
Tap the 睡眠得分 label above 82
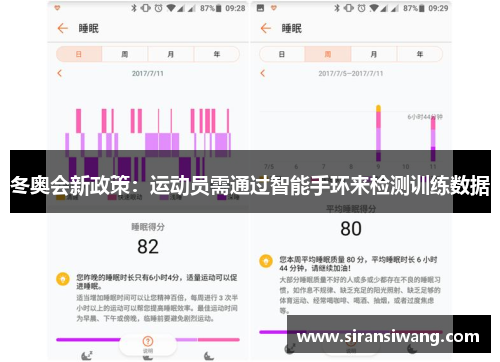pyautogui.click(x=148, y=227)
